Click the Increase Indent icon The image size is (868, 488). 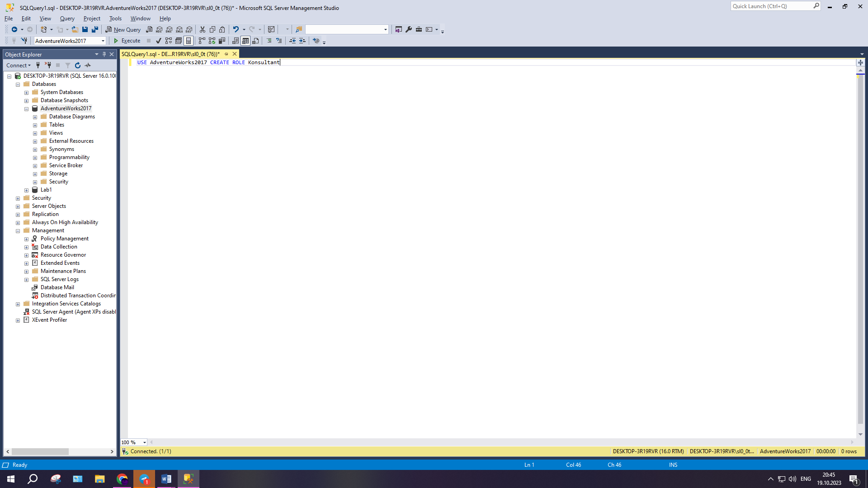point(302,41)
